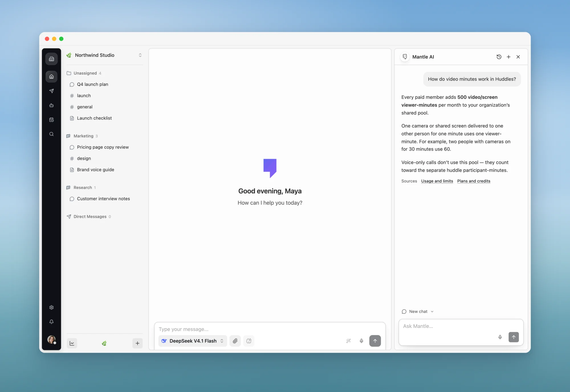570x392 pixels.
Task: Collapse the Unassigned folder
Action: coord(84,73)
